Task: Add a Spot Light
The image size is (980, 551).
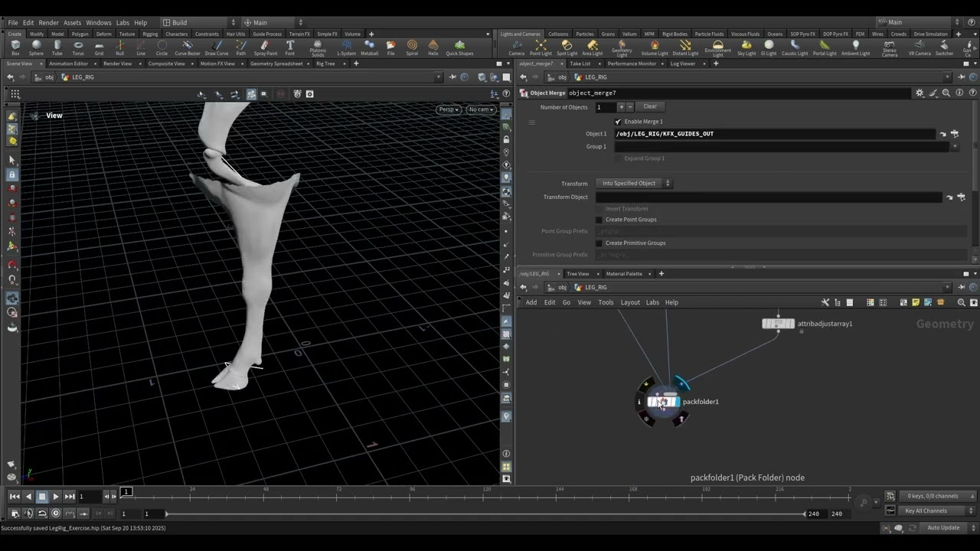Action: pyautogui.click(x=567, y=47)
